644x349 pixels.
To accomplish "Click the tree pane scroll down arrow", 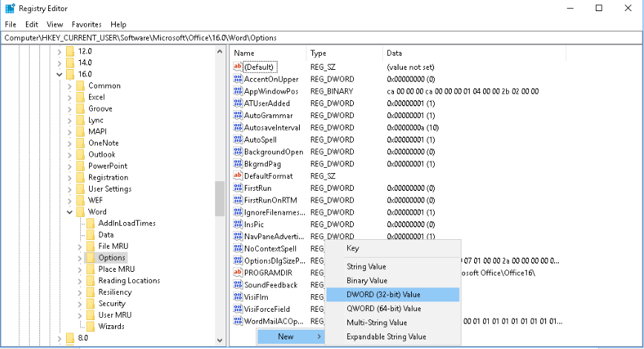I will (220, 340).
